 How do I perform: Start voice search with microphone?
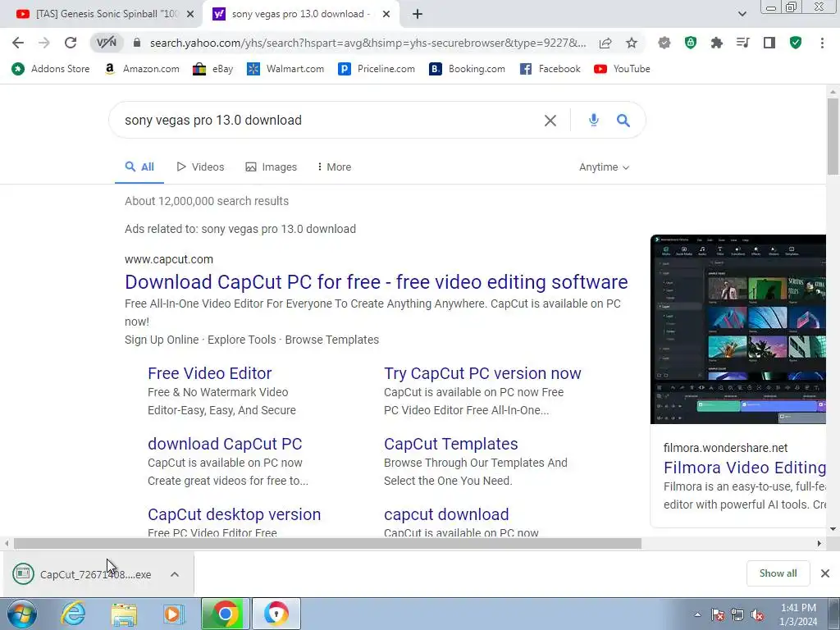594,120
